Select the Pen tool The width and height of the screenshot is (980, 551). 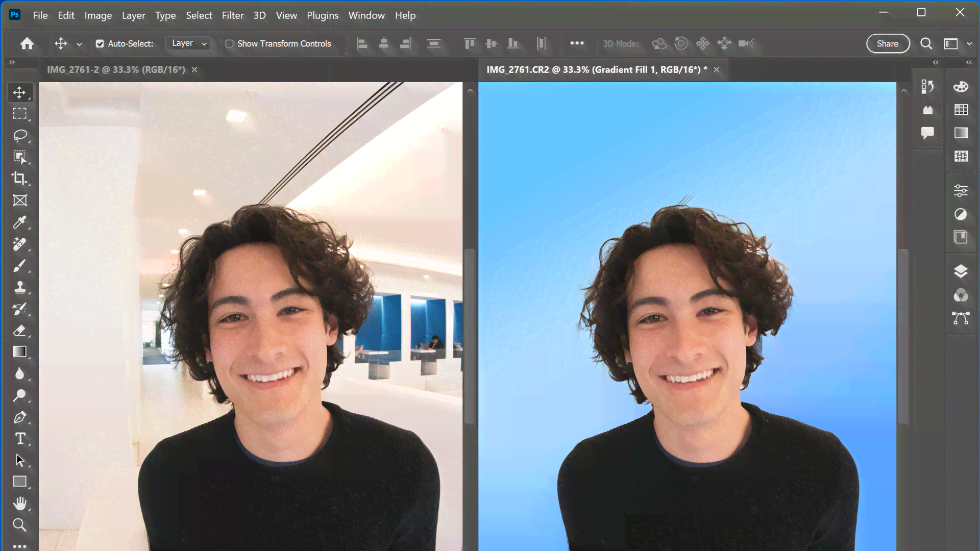click(19, 417)
